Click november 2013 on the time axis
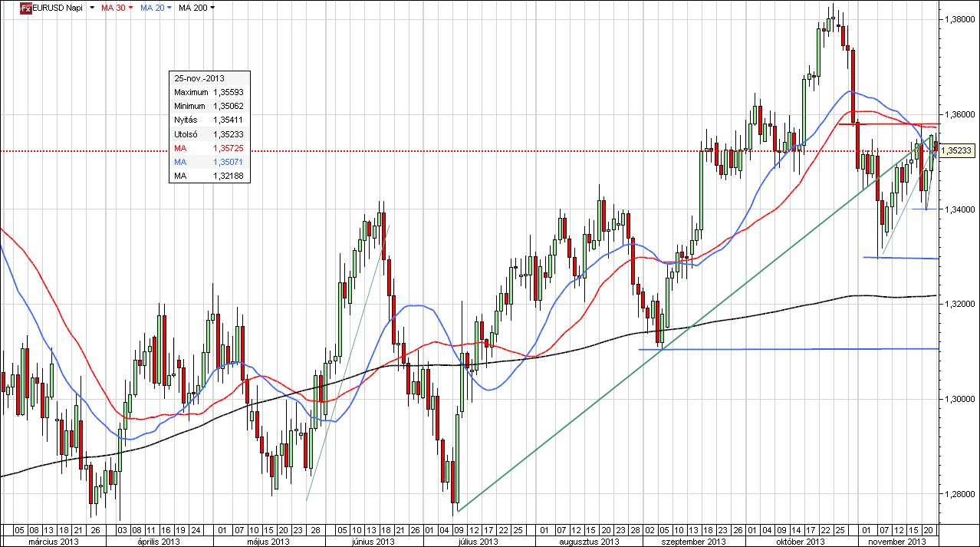Viewport: 980px width, 547px height. point(898,541)
